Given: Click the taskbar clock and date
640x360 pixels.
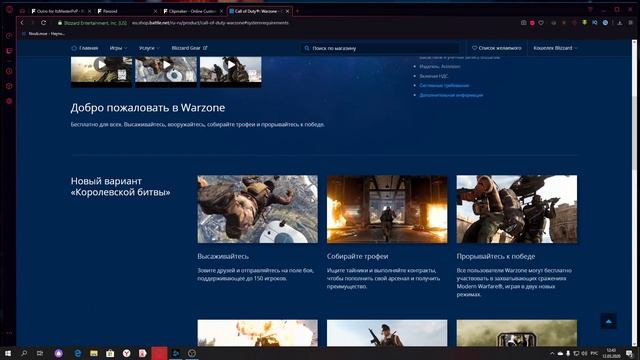Looking at the screenshot, I should [x=611, y=353].
